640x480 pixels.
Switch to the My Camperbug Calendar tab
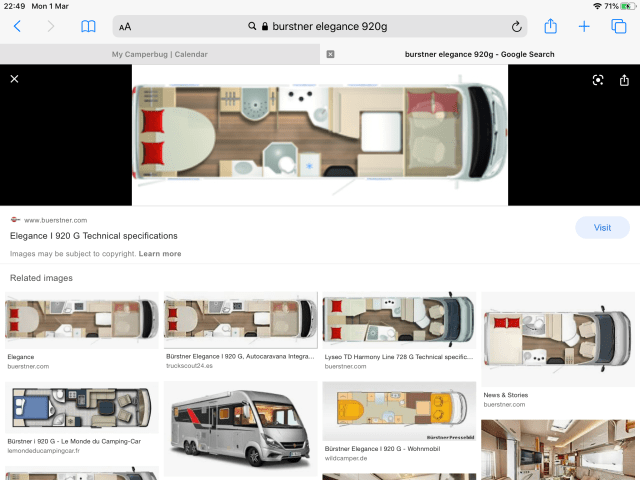point(160,54)
